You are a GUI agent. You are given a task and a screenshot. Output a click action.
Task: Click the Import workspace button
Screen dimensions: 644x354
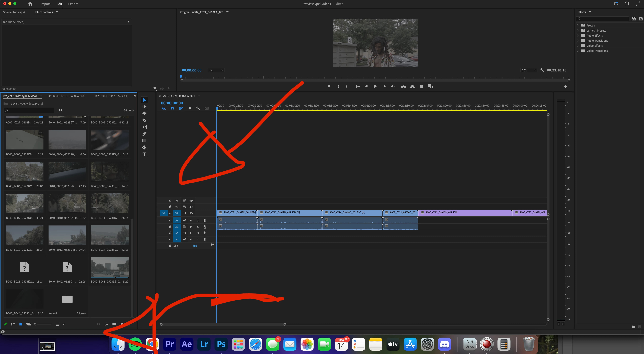(x=45, y=4)
